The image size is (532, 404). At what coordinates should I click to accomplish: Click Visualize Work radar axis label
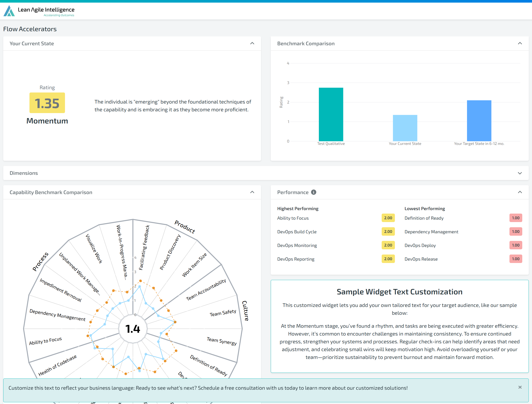(x=94, y=249)
